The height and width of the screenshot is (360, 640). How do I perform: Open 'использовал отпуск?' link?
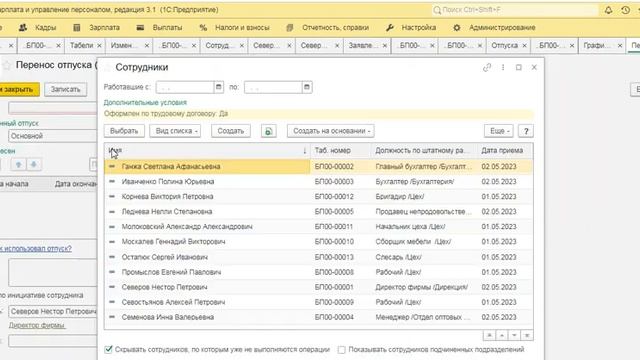[36, 249]
